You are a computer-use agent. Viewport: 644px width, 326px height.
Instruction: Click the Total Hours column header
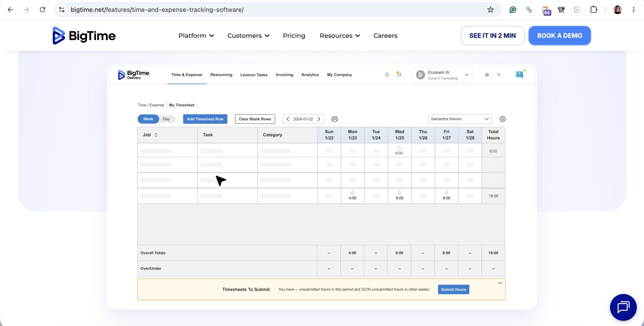click(x=493, y=135)
